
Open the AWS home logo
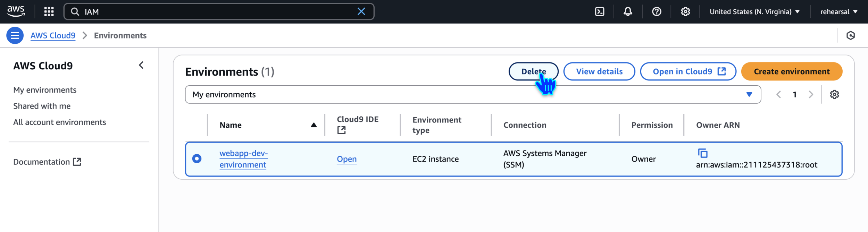(x=16, y=11)
